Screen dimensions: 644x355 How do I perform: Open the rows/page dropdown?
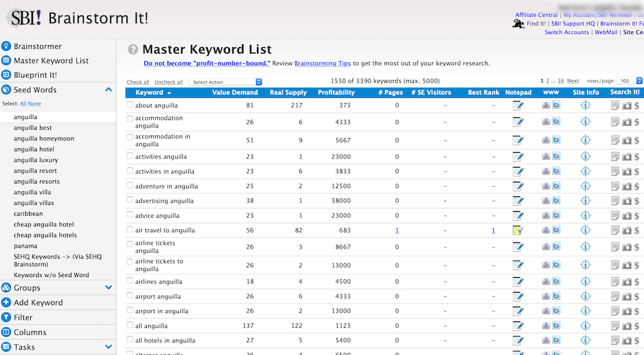pos(630,81)
